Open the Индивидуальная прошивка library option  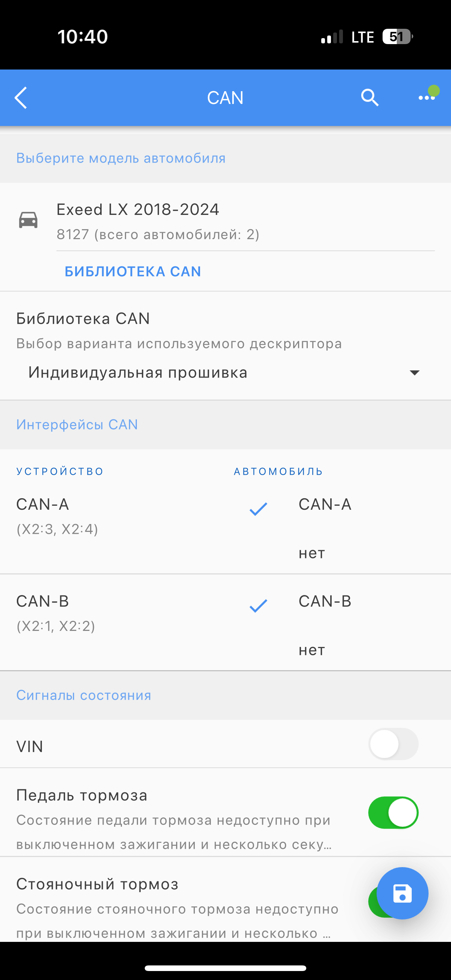(x=225, y=372)
